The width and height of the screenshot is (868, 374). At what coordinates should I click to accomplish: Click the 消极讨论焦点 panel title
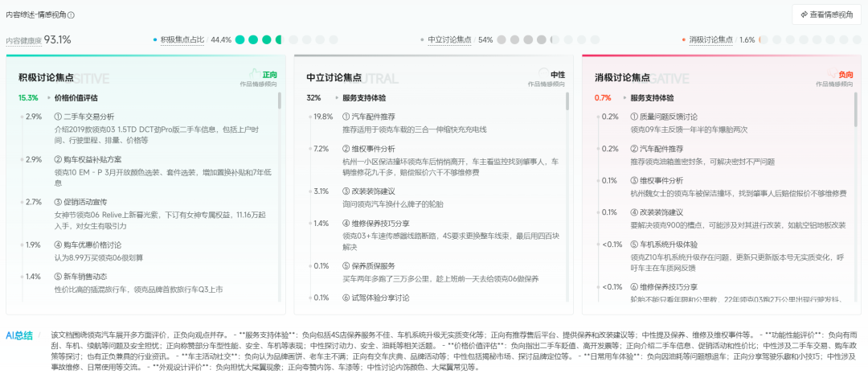click(620, 78)
